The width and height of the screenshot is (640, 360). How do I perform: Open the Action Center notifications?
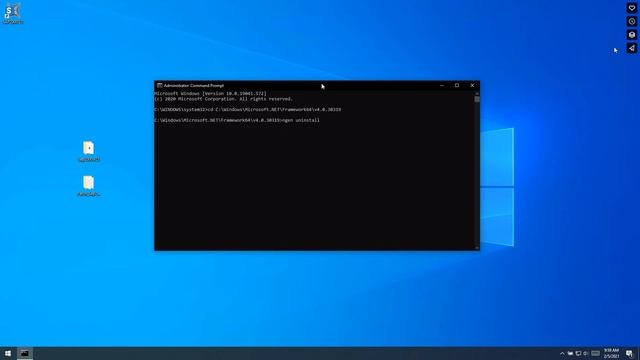click(x=629, y=353)
